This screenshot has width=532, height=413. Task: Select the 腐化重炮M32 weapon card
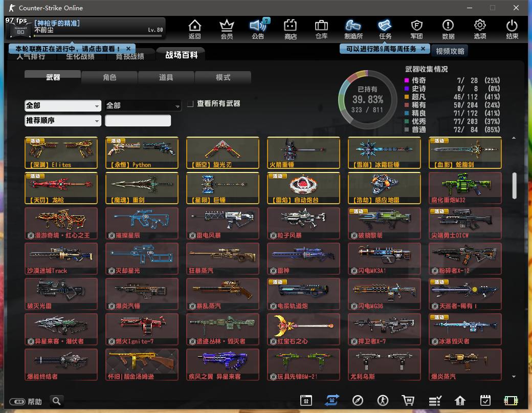coord(465,188)
